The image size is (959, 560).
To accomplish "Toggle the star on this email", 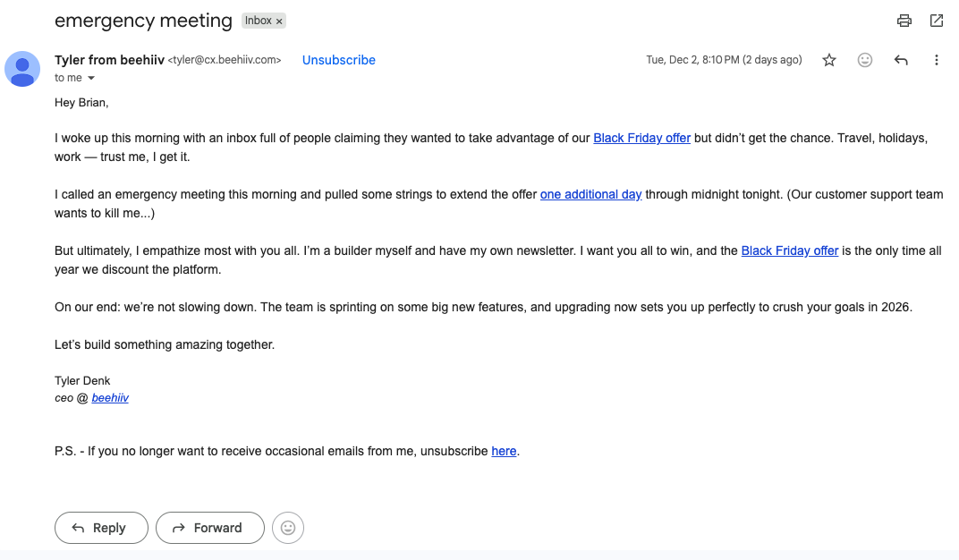I will 829,60.
